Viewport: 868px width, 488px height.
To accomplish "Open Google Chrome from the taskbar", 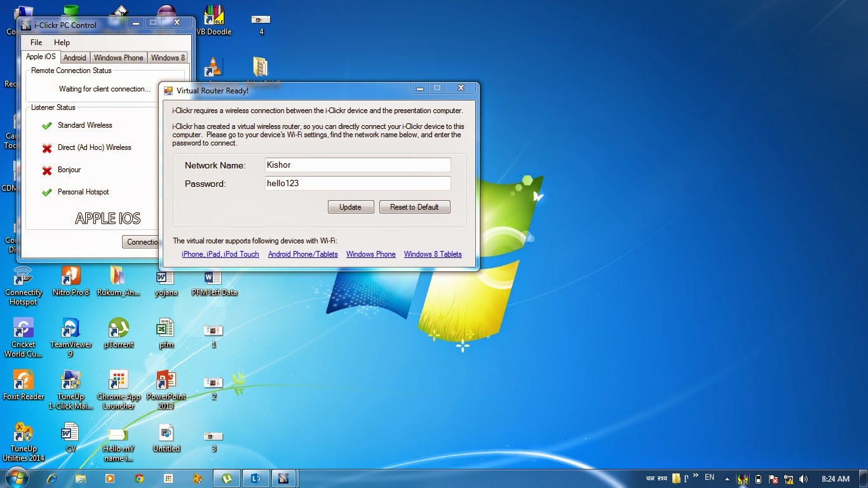I will [x=139, y=478].
